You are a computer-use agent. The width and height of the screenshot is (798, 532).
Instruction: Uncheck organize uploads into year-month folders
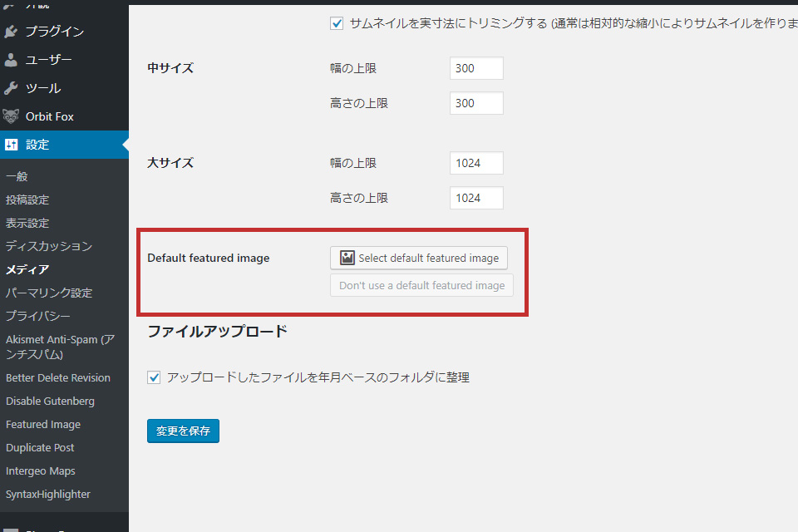[x=154, y=377]
